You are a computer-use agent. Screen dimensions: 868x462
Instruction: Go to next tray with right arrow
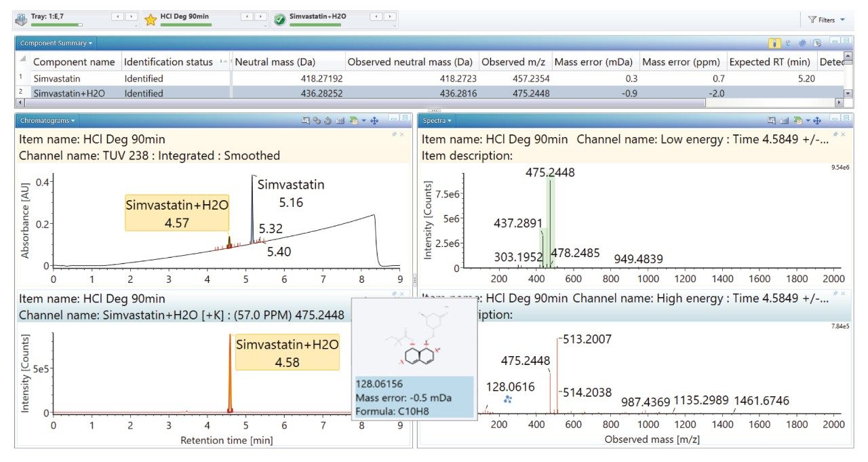pyautogui.click(x=131, y=16)
